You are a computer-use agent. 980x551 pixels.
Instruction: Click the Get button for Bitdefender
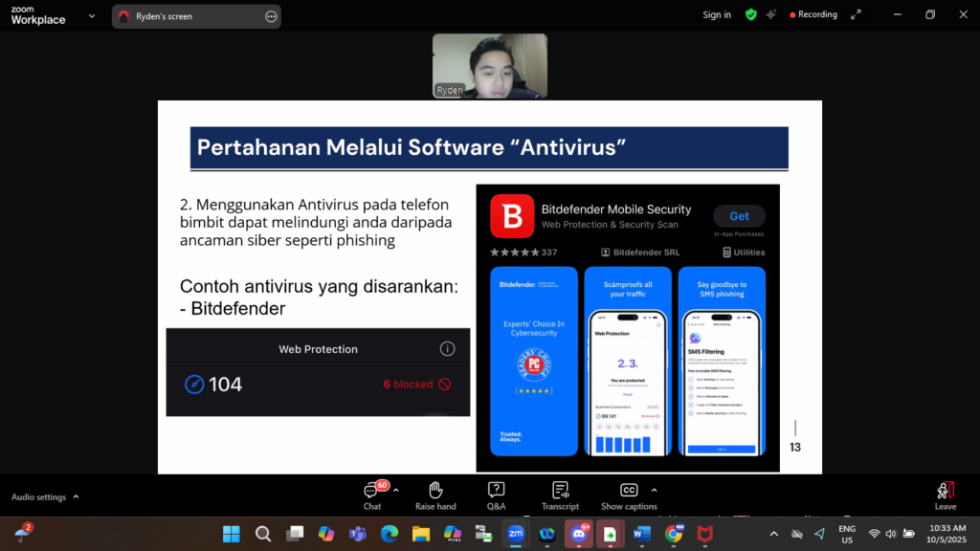pyautogui.click(x=740, y=216)
